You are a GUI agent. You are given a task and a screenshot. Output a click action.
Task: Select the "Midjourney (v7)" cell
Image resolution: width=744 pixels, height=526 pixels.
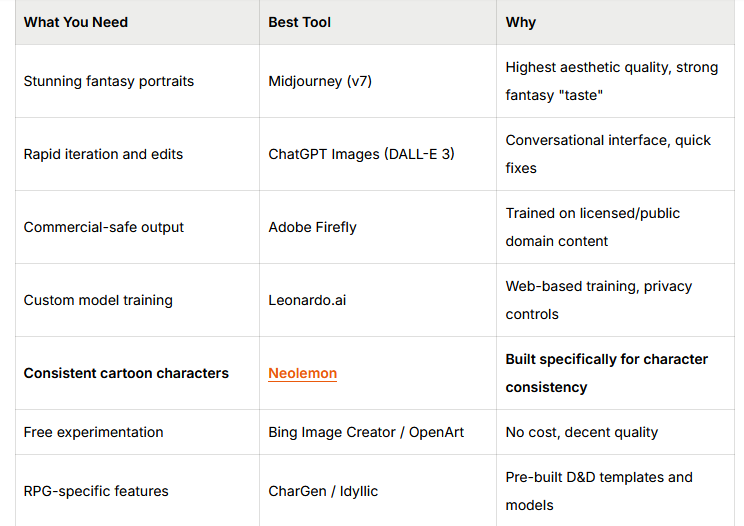(x=320, y=81)
